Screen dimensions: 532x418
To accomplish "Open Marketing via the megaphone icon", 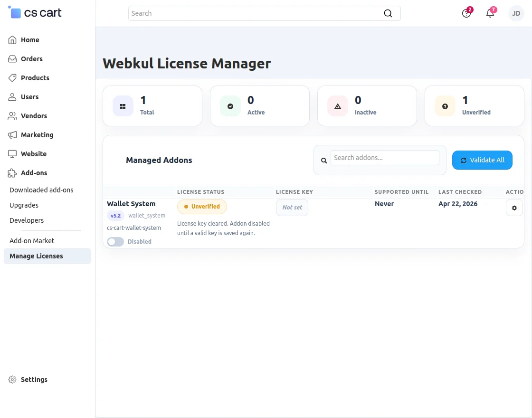I will pyautogui.click(x=11, y=135).
